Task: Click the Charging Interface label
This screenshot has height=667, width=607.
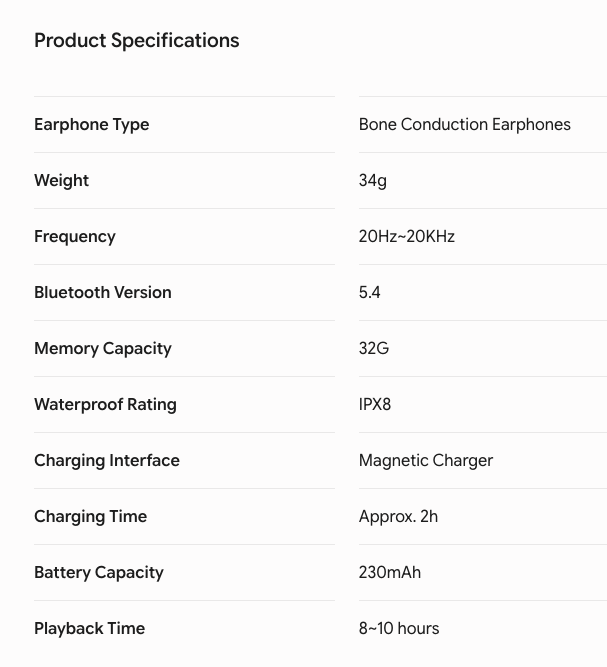Action: coord(107,461)
